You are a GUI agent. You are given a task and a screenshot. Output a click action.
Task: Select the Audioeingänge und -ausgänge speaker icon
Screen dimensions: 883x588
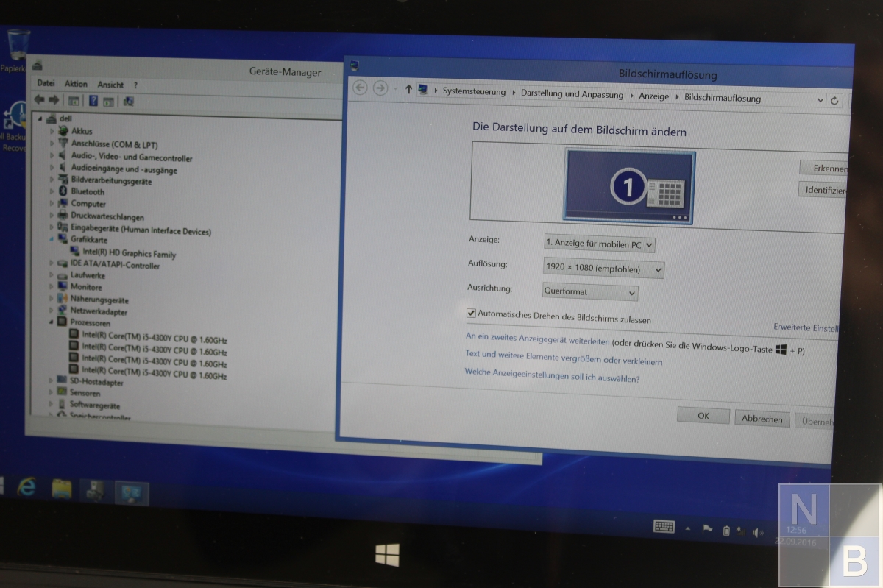click(64, 169)
